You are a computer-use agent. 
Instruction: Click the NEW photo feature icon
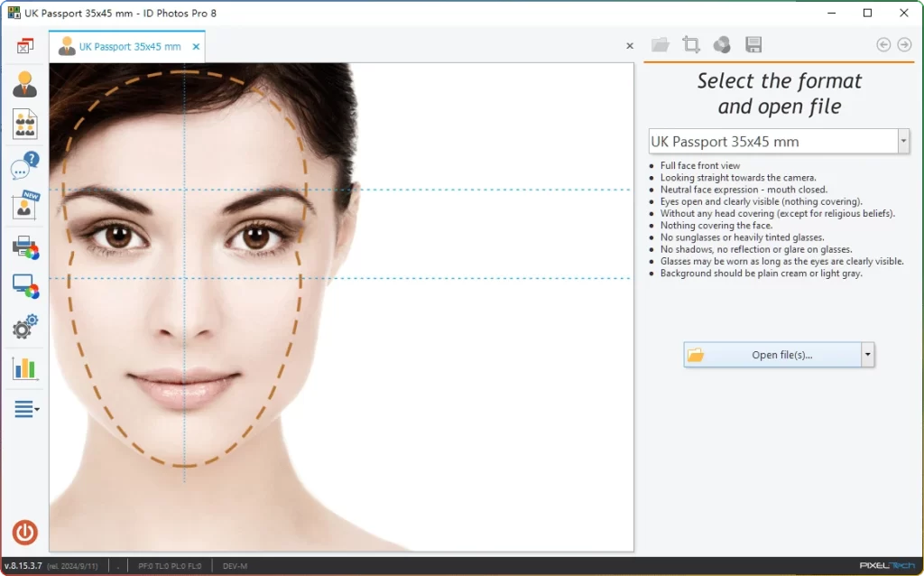[x=24, y=205]
